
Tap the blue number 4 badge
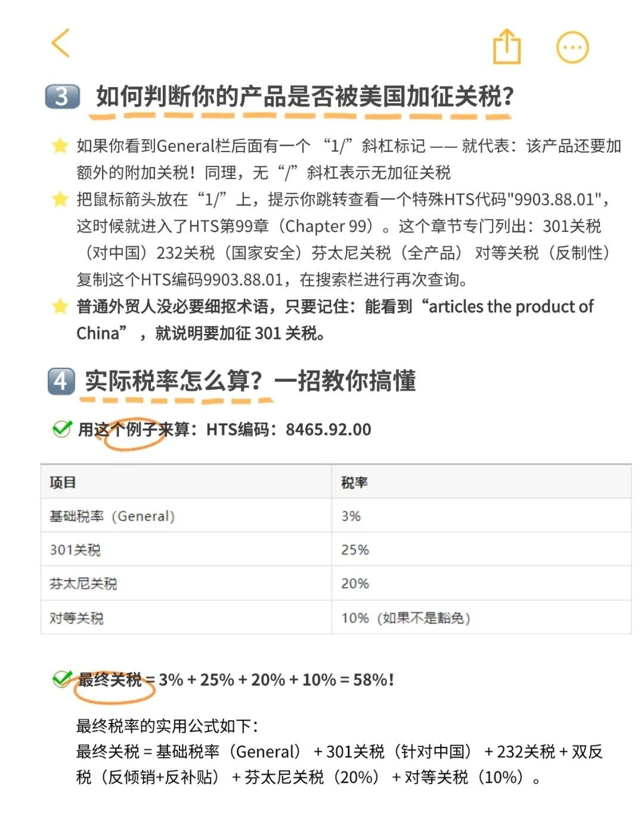(61, 381)
